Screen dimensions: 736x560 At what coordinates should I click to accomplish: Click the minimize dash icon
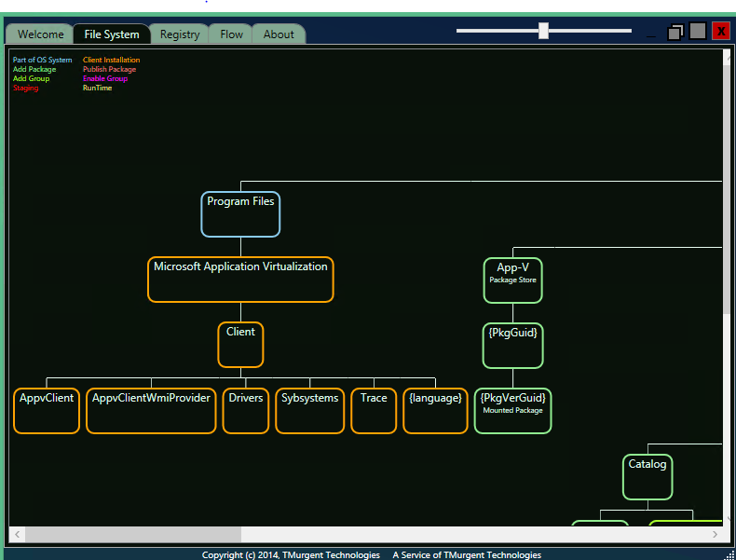651,36
